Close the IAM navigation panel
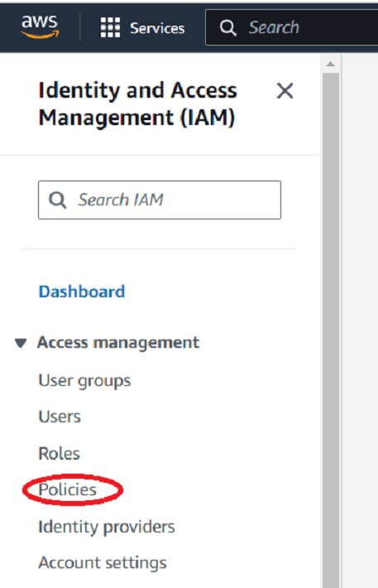Screen dimensions: 378x588 click(x=285, y=91)
